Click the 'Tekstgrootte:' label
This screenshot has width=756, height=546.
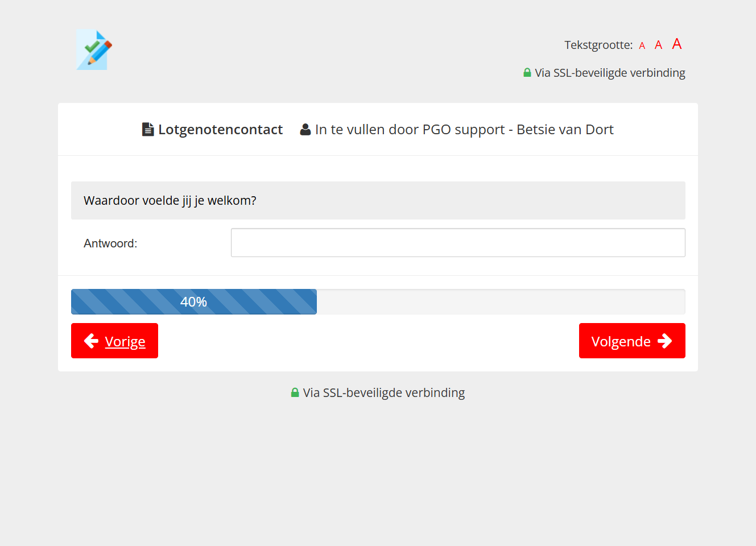598,45
